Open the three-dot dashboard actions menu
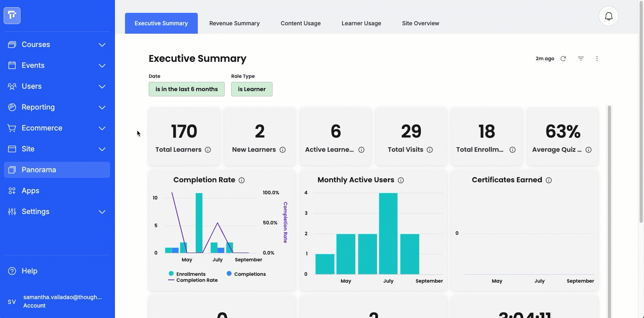Screen dimensions: 644x318 (597, 59)
